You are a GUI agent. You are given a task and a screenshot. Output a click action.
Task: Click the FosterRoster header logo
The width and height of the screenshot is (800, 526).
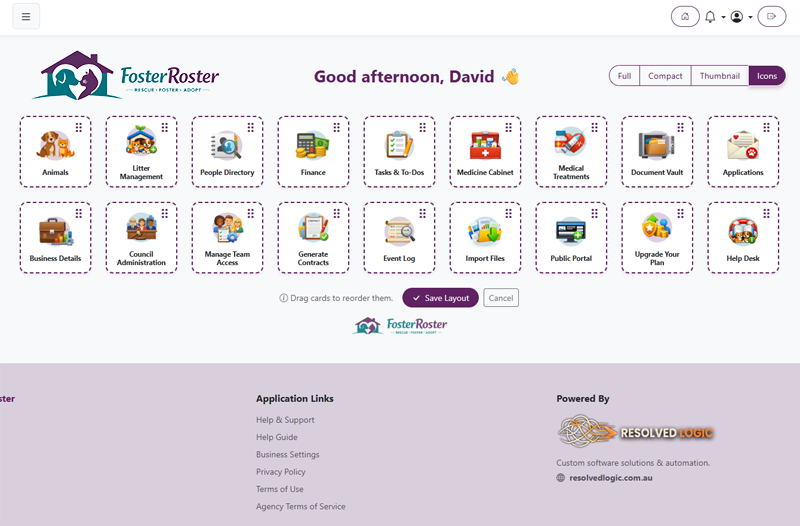(126, 76)
